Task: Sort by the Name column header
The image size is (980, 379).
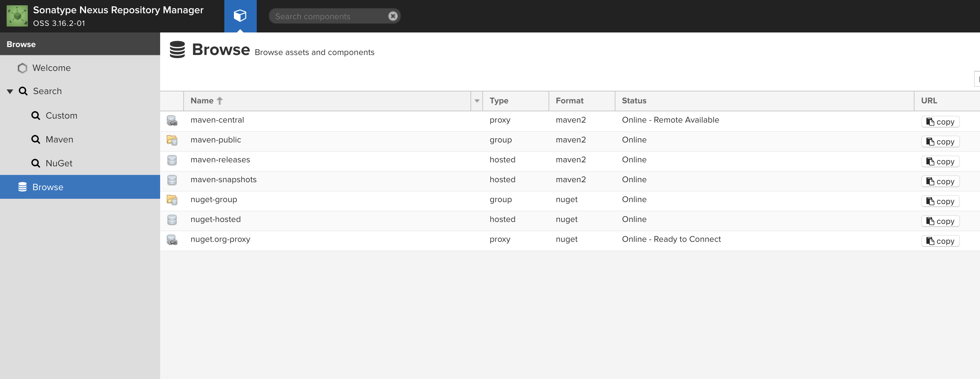Action: coord(202,101)
